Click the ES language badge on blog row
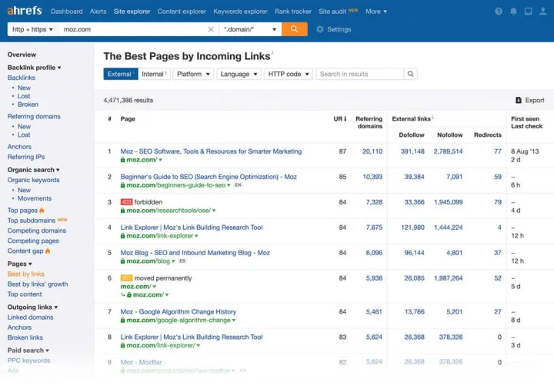This screenshot has width=554, height=392. 182,261
